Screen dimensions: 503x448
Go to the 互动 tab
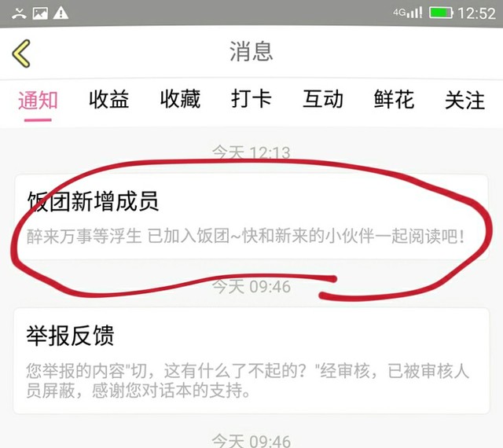pyautogui.click(x=323, y=100)
